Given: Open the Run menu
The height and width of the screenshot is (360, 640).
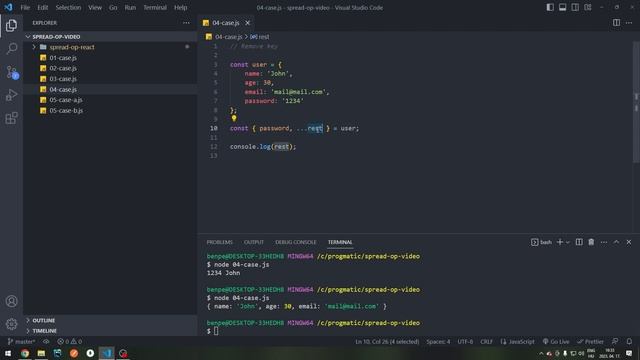Looking at the screenshot, I should pyautogui.click(x=130, y=7).
